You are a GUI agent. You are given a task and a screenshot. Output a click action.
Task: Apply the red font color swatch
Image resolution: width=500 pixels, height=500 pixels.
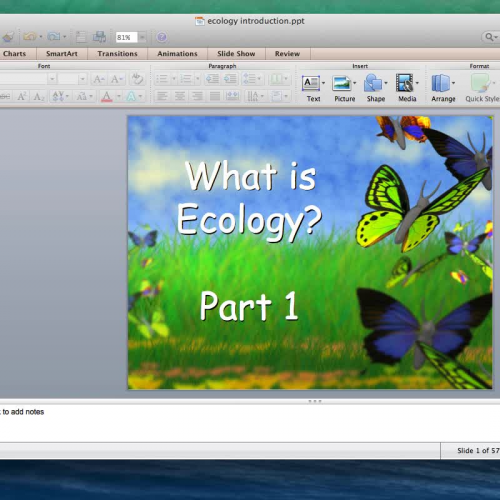[107, 96]
